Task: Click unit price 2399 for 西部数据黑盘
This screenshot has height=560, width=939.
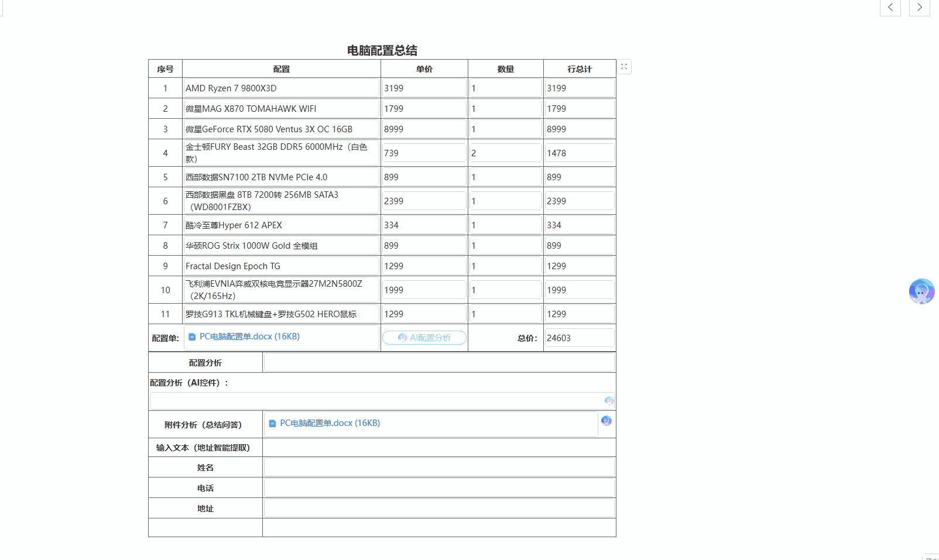Action: click(x=424, y=201)
